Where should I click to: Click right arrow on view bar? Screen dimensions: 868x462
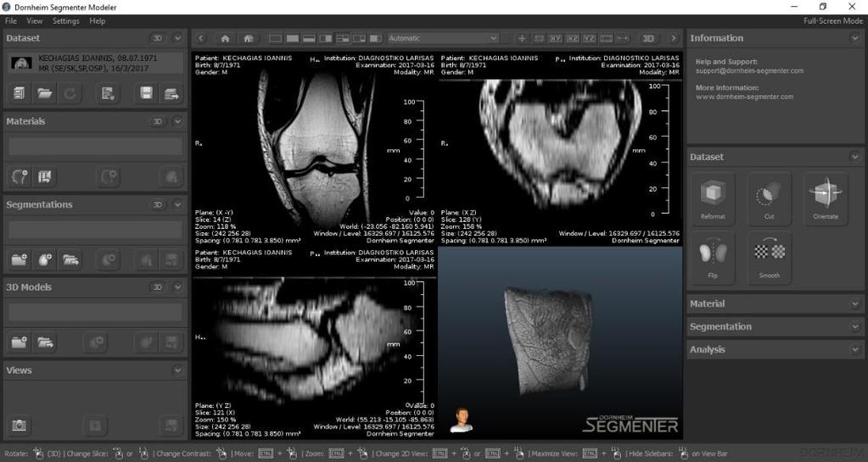click(673, 38)
